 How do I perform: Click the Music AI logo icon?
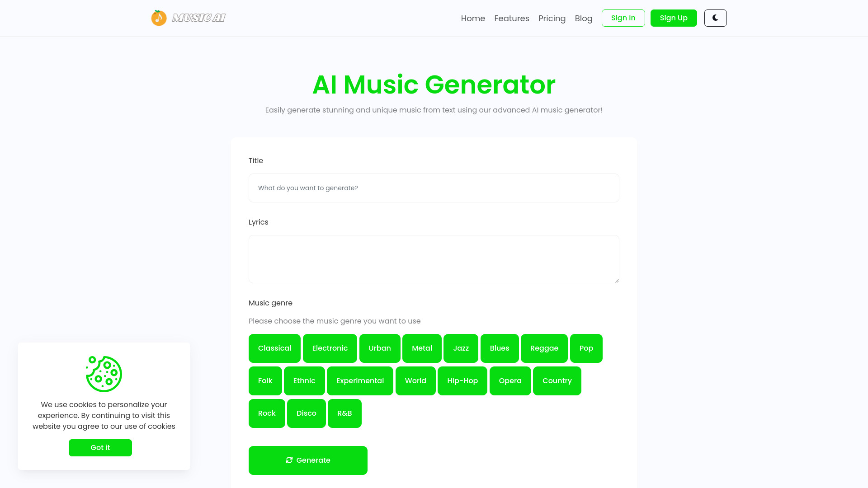[158, 18]
